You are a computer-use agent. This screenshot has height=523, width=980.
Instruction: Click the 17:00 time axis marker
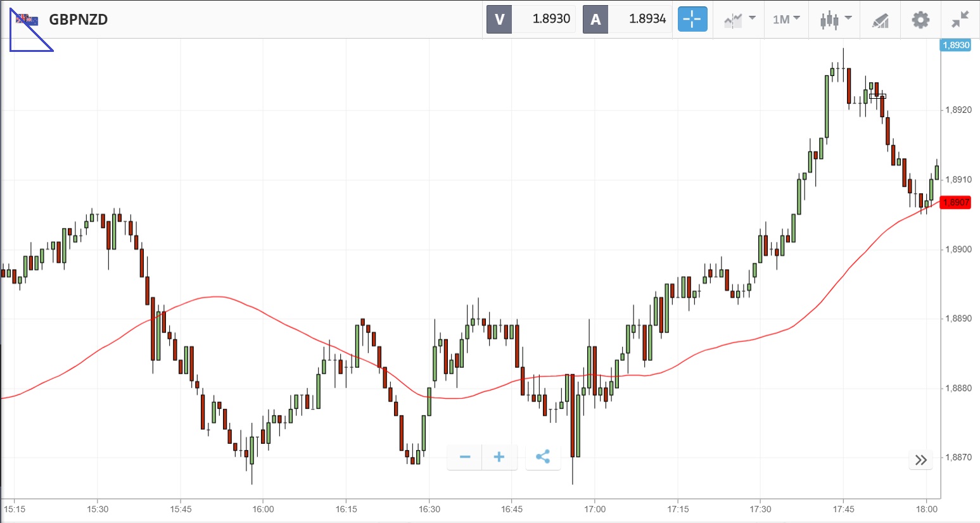[x=595, y=509]
